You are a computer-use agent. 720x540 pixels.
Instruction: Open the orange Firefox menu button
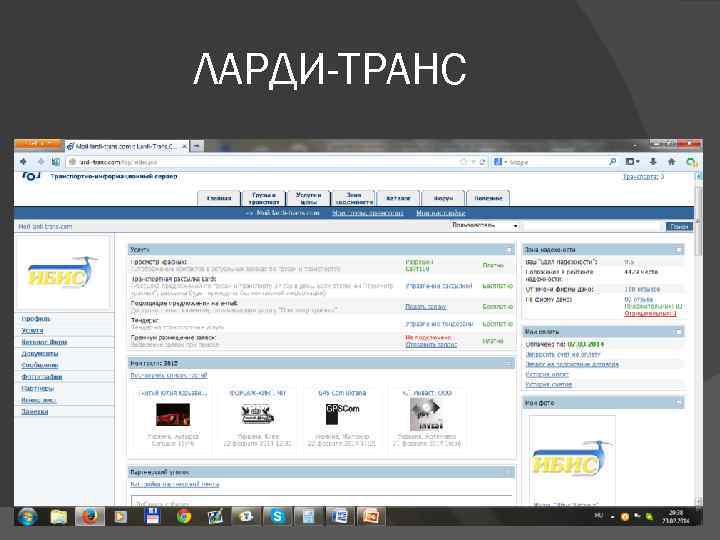coord(39,144)
